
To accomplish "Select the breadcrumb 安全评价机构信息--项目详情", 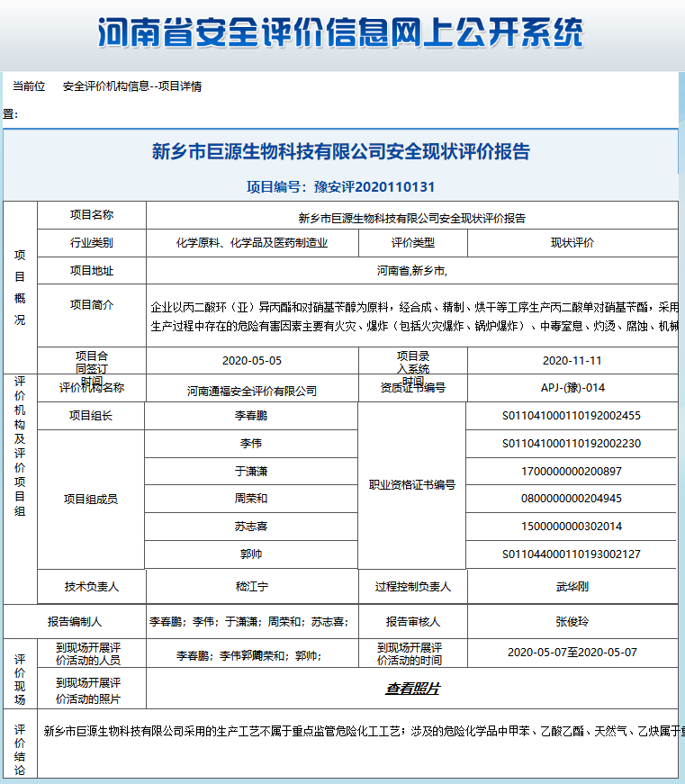I will tap(132, 86).
